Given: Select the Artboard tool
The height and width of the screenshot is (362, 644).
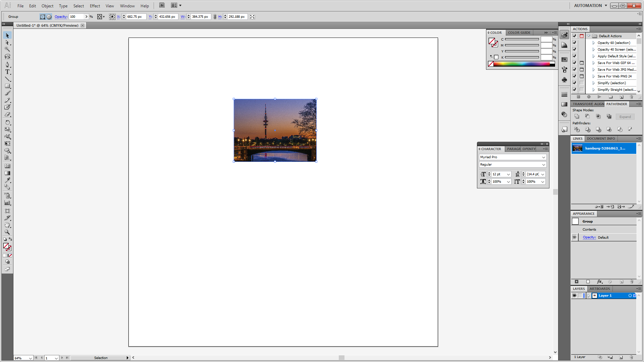Looking at the screenshot, I should 7,211.
